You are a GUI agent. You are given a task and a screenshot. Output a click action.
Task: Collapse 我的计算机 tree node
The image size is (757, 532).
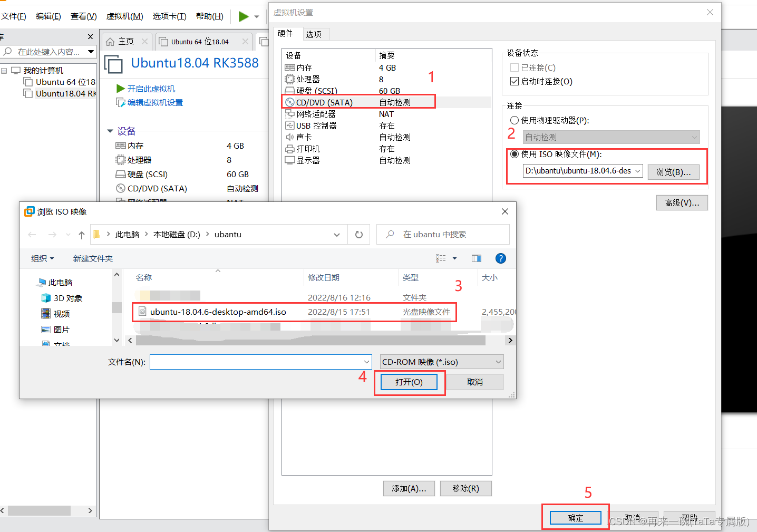4,71
